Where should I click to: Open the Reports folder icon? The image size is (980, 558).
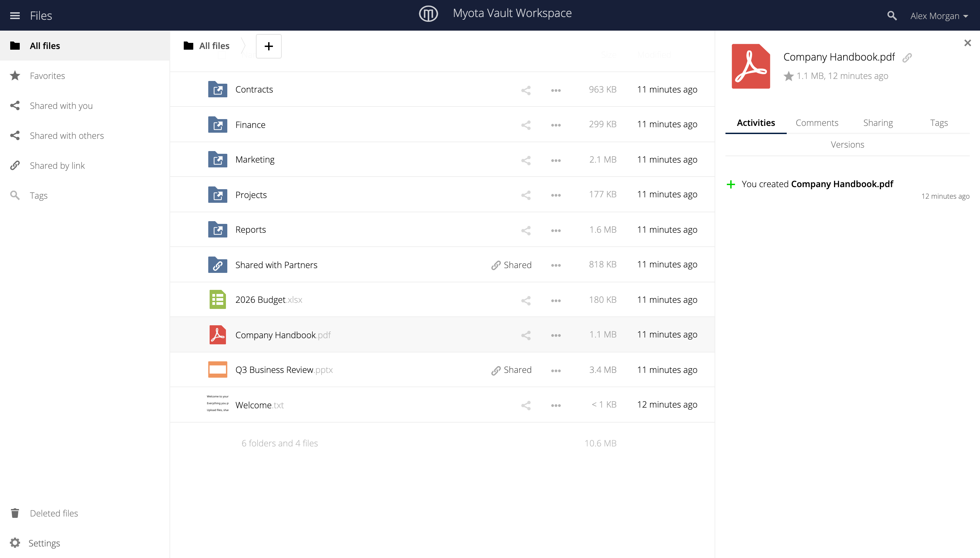point(217,230)
